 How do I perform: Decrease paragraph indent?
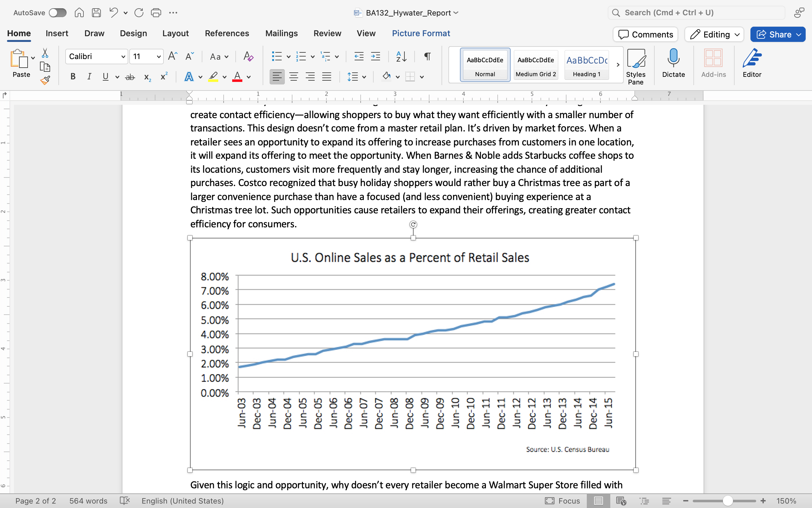[359, 56]
